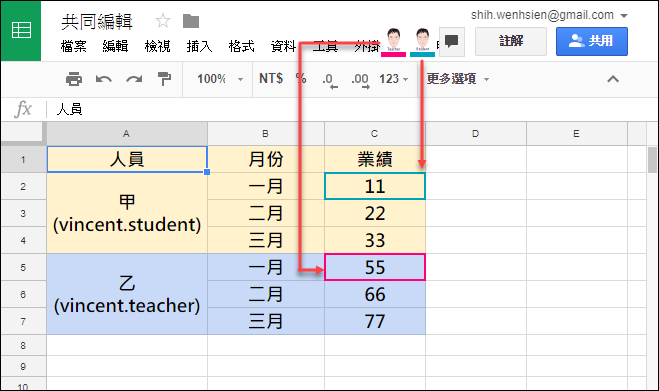Click 二月 cell in row 6
Screen dimensions: 659x391
[266, 294]
